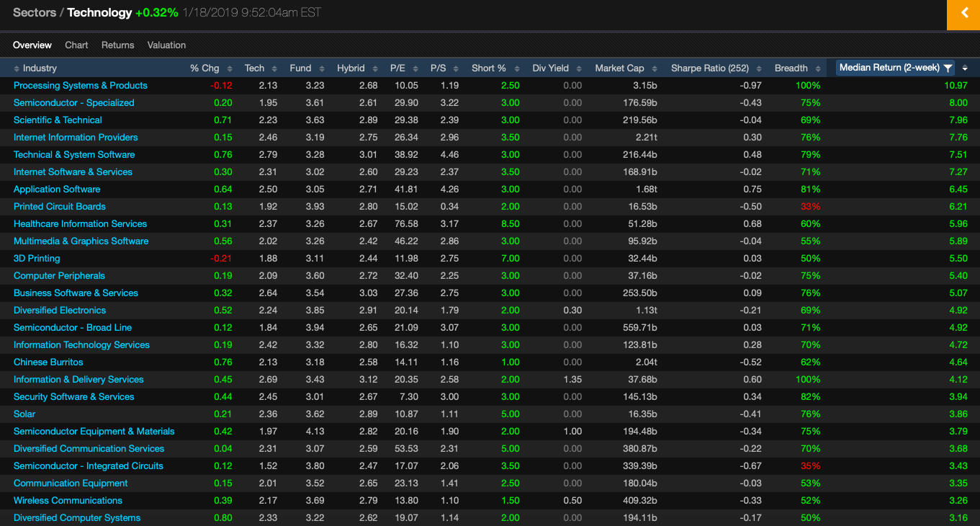Click the red -0.12 % Chg value
This screenshot has height=526, width=980.
click(221, 85)
